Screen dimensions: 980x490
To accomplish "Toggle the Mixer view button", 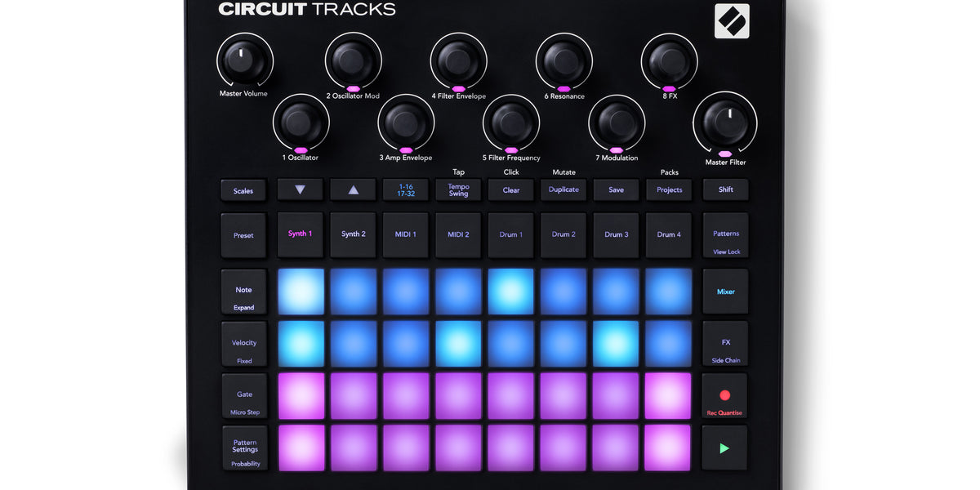I will coord(725,292).
